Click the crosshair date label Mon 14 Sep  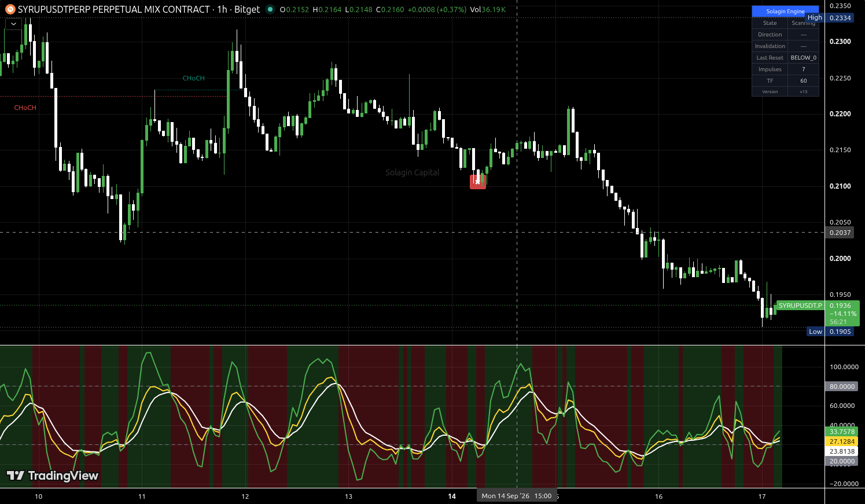pyautogui.click(x=517, y=496)
